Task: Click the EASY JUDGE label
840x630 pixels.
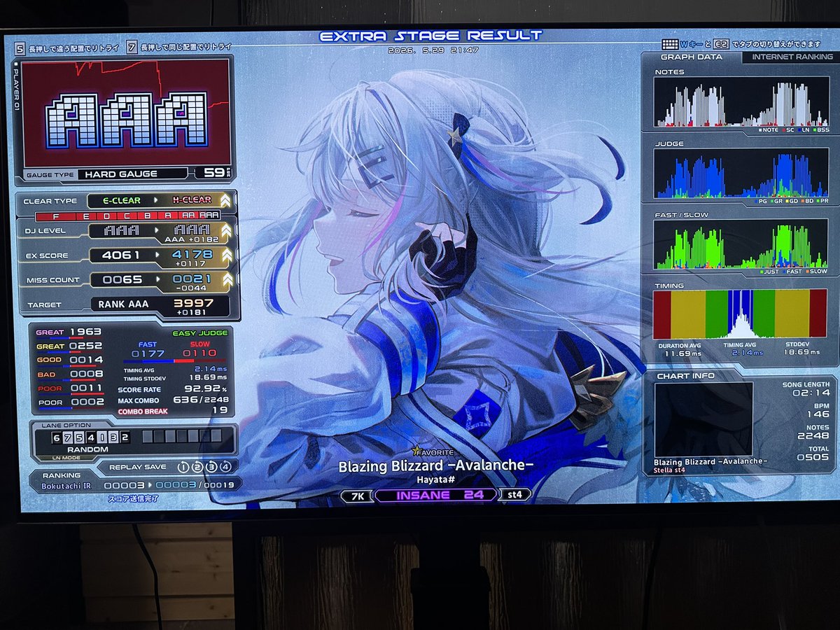Action: pyautogui.click(x=199, y=334)
